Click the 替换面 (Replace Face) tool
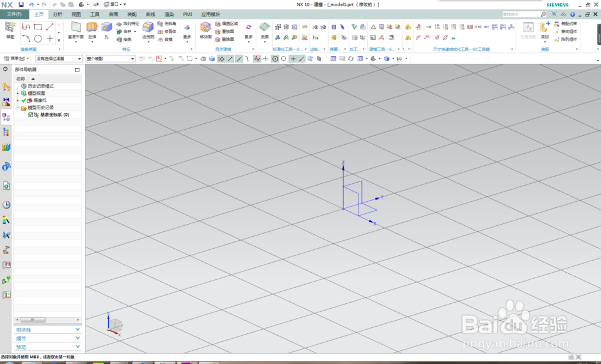Screen dimensions: 601x364 225,32
